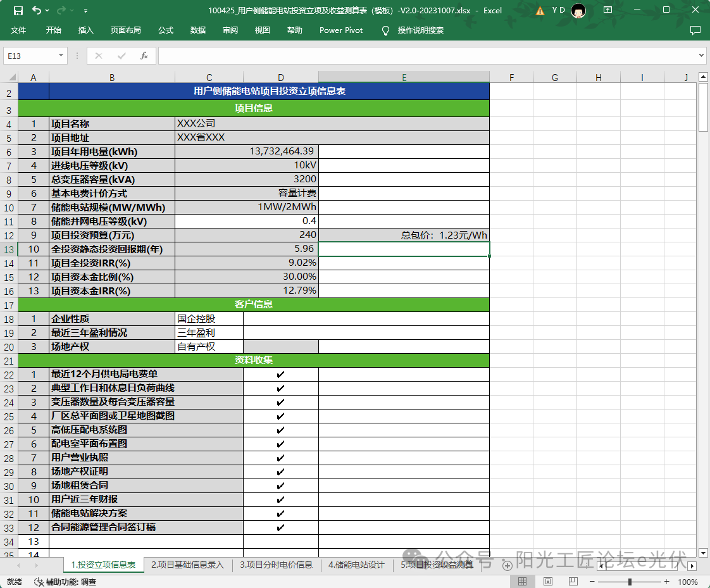This screenshot has height=588, width=710.
Task: Switch to sheet 3.项目分时电价信息
Action: (x=276, y=565)
